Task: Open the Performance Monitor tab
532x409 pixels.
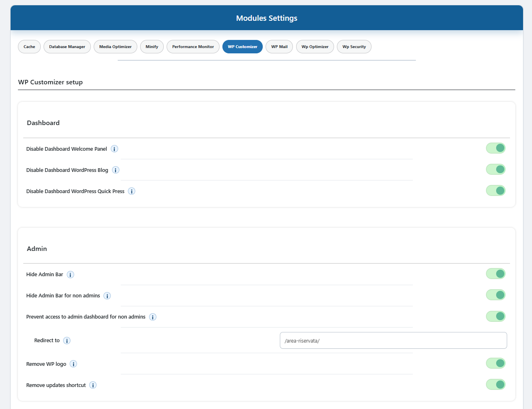Action: pos(193,47)
